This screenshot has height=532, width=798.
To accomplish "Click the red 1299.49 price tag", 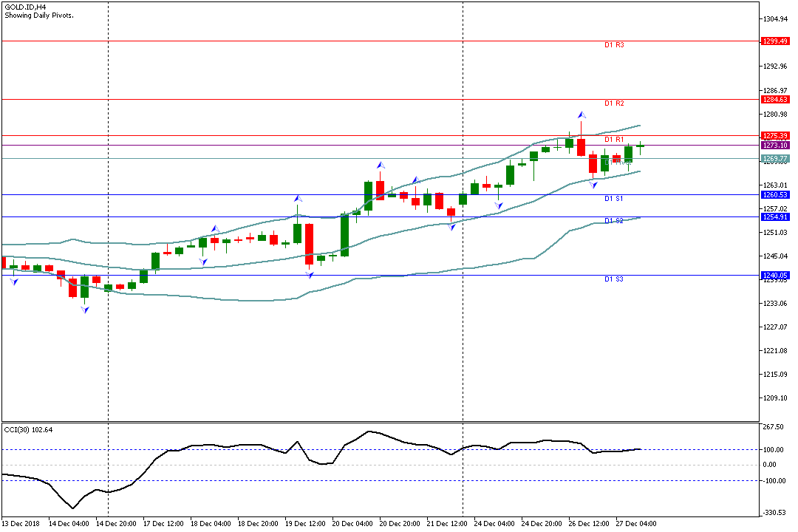I will point(775,41).
